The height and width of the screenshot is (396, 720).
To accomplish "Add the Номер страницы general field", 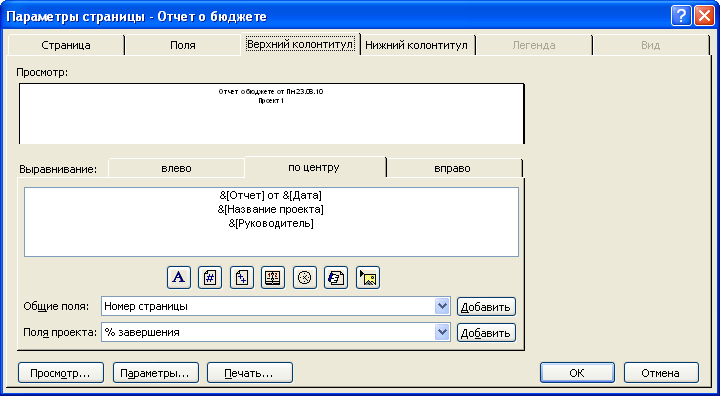I will (486, 307).
